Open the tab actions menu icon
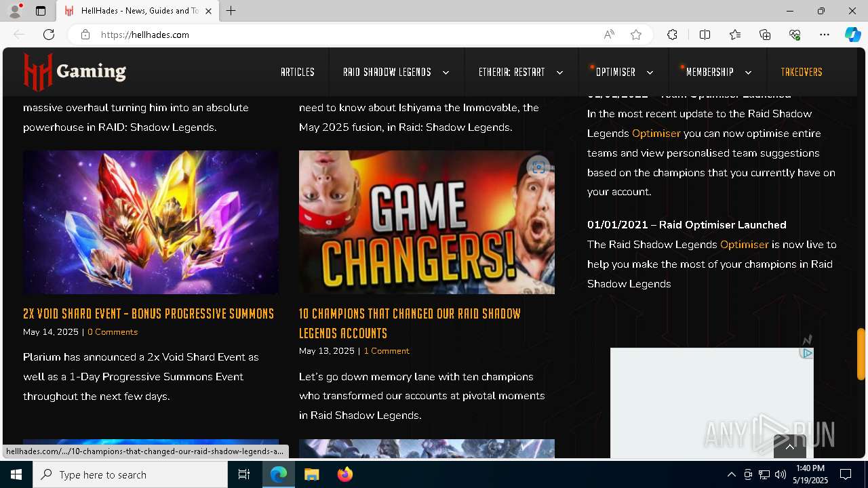The image size is (868, 488). pos(41,11)
